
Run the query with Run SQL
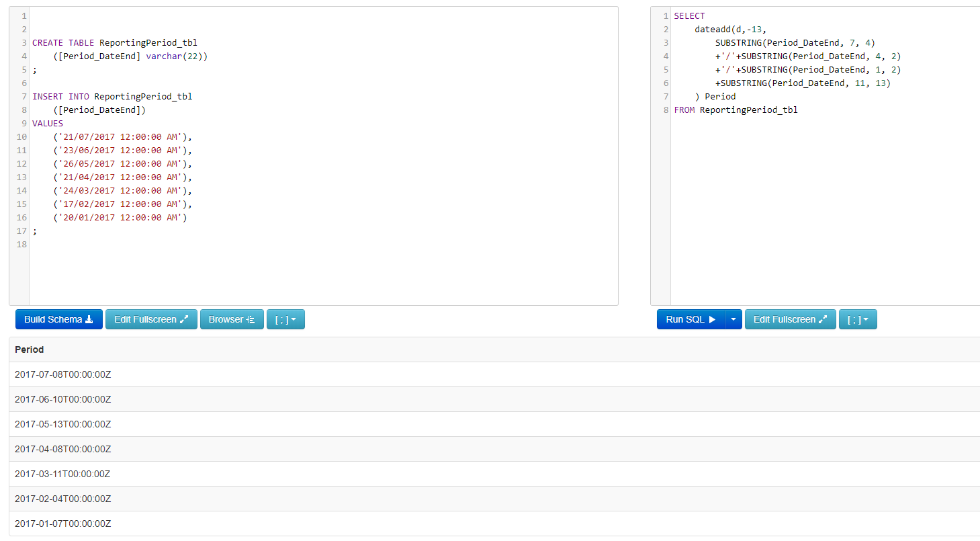coord(691,319)
